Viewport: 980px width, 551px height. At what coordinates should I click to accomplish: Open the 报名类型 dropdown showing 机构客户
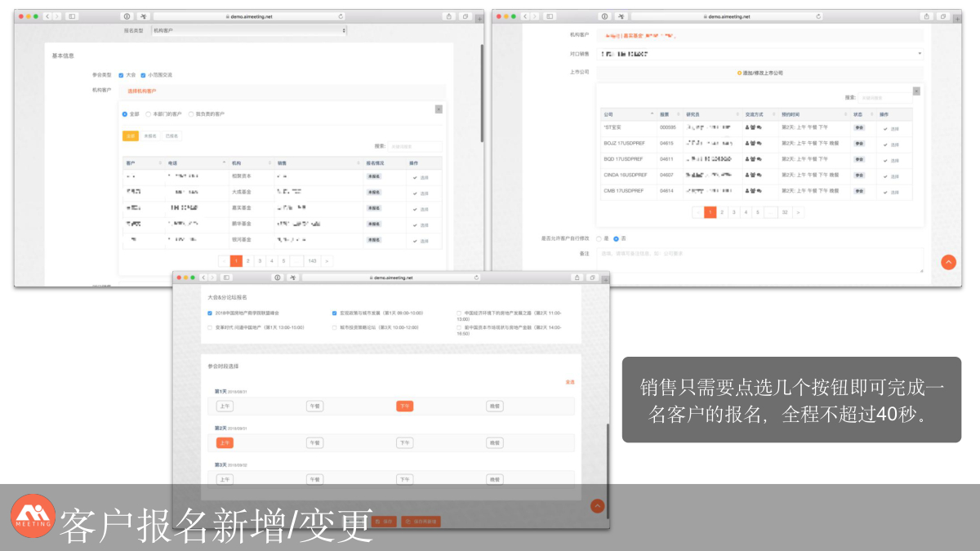(x=248, y=30)
